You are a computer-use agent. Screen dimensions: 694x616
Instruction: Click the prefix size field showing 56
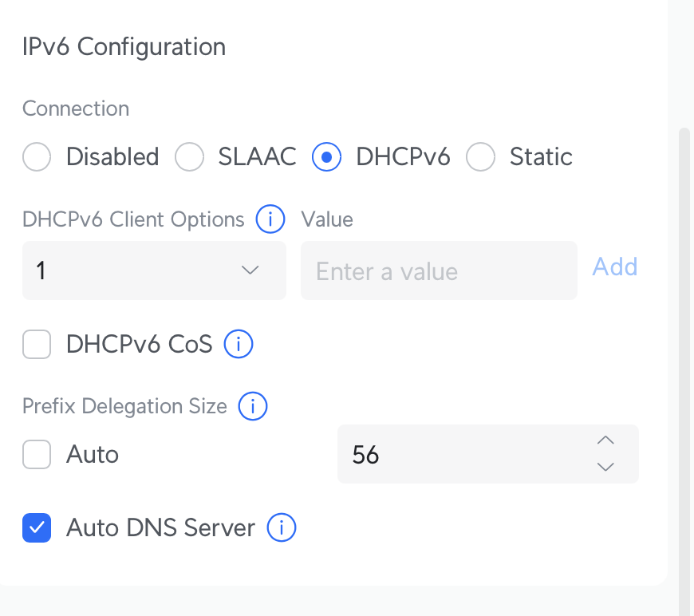click(487, 454)
